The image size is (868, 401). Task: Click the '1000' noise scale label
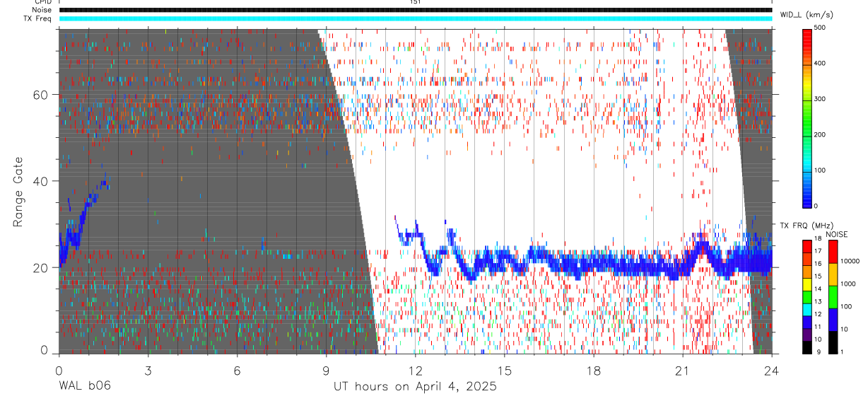point(850,284)
